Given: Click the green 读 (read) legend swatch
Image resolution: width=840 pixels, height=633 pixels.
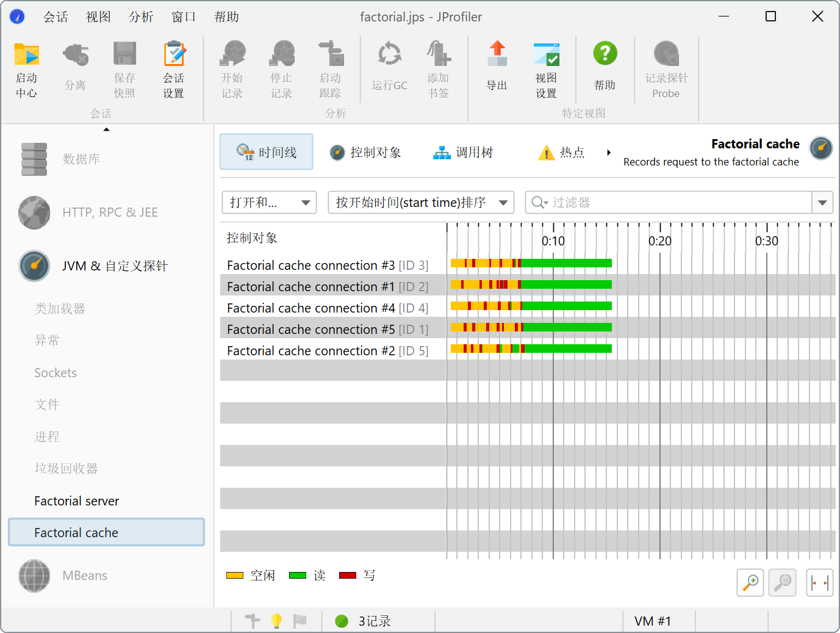Looking at the screenshot, I should 298,576.
